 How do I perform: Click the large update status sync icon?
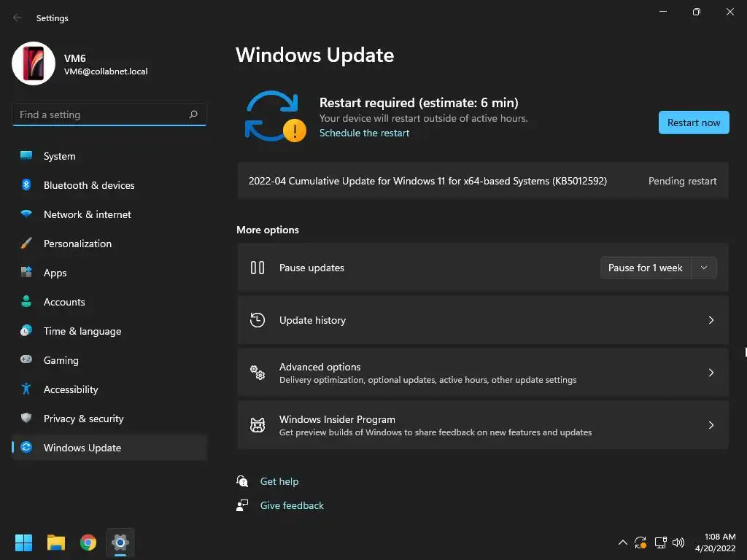[275, 116]
